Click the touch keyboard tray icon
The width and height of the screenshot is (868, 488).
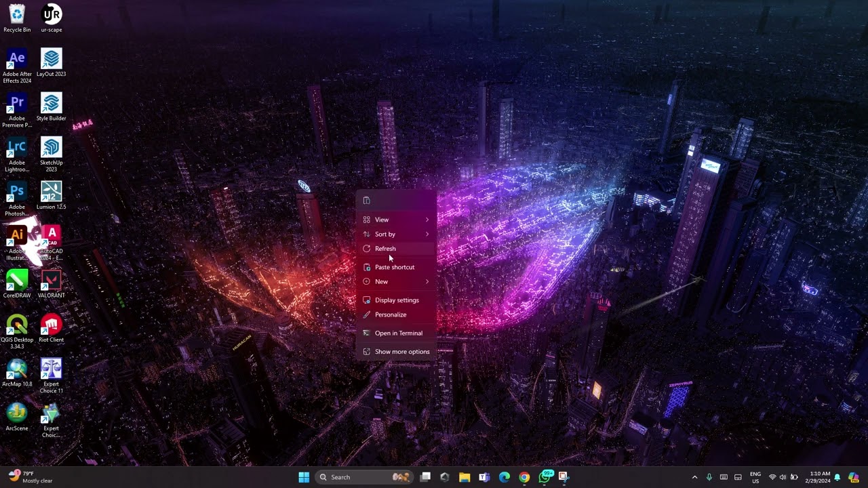724,477
